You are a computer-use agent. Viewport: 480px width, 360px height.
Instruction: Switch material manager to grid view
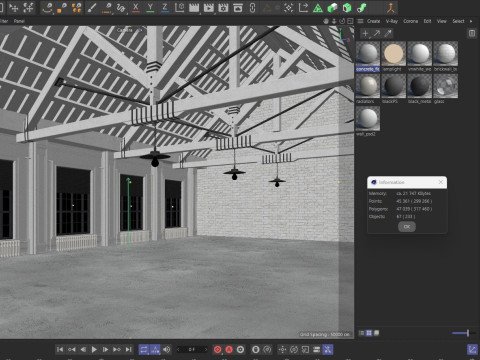tap(369, 333)
